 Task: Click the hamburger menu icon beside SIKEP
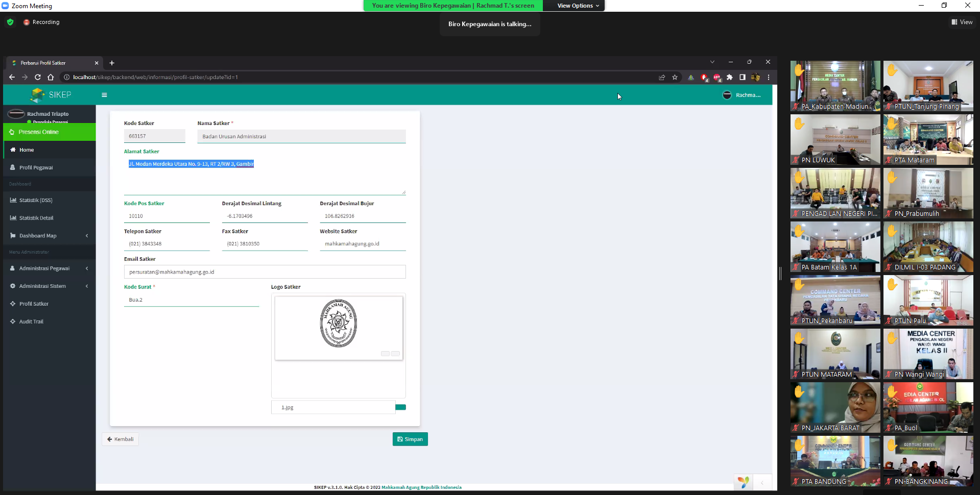point(104,95)
